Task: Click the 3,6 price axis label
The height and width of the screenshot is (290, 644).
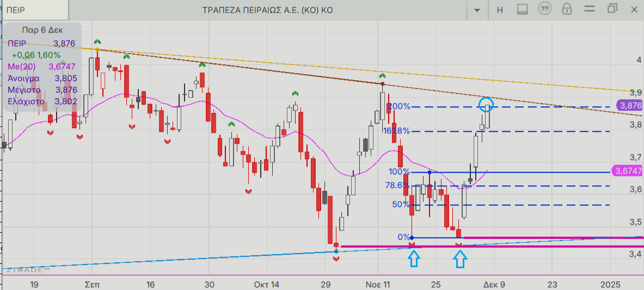Action: pyautogui.click(x=636, y=190)
